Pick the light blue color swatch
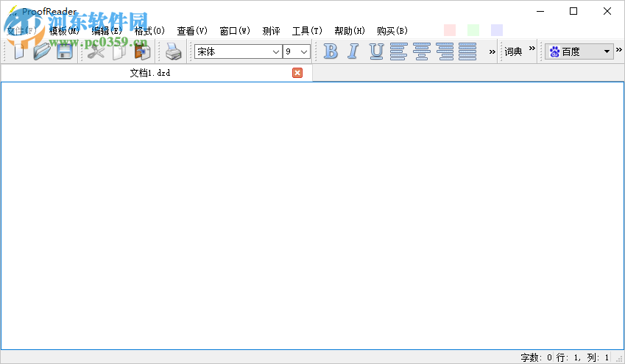 click(497, 30)
